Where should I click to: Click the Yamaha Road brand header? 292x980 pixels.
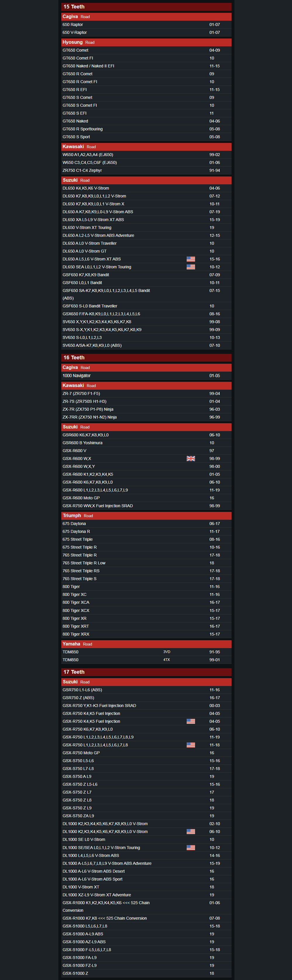(146, 644)
